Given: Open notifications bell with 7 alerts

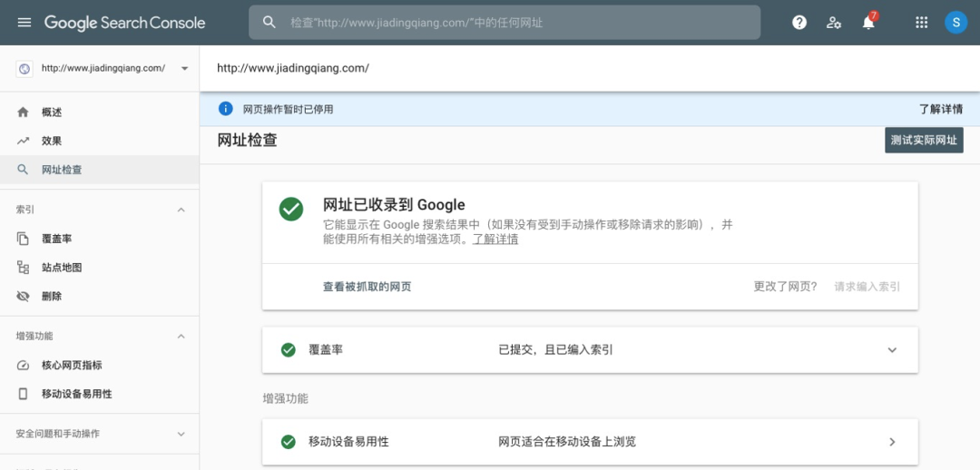Looking at the screenshot, I should click(868, 23).
